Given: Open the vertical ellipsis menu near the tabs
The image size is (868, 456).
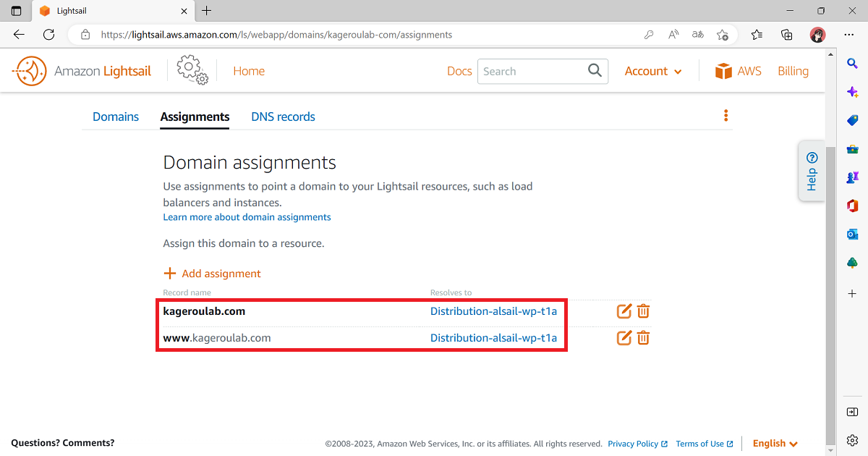Looking at the screenshot, I should tap(726, 115).
